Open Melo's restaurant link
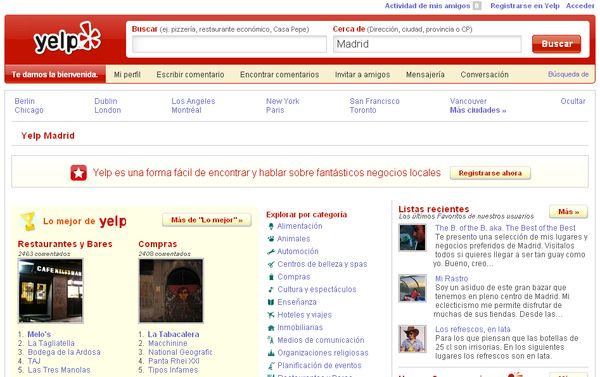Image resolution: width=600 pixels, height=377 pixels. (39, 335)
